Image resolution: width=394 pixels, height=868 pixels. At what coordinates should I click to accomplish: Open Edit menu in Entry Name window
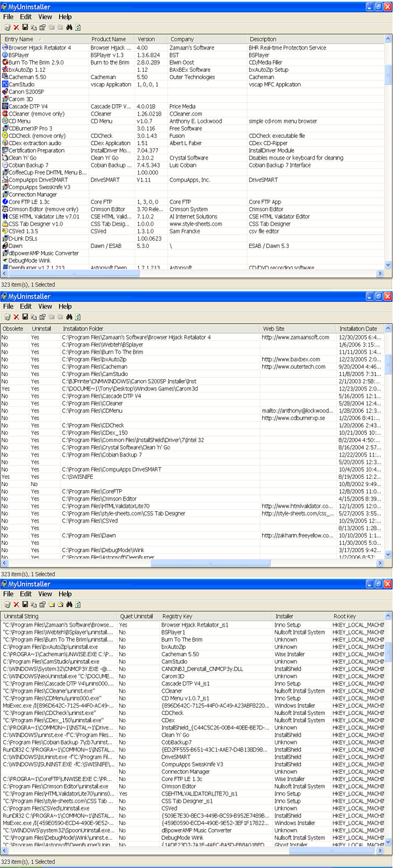(26, 16)
